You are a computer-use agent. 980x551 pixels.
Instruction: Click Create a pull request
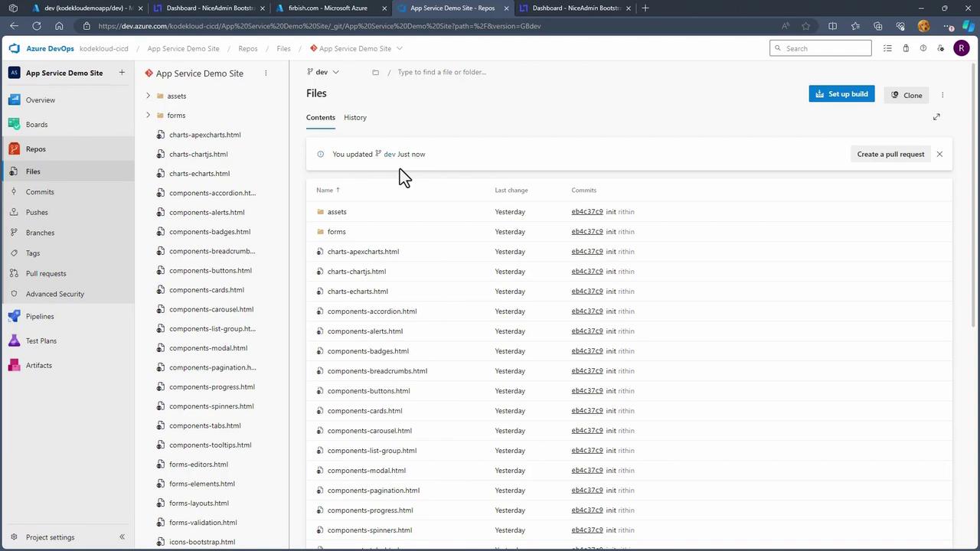890,154
